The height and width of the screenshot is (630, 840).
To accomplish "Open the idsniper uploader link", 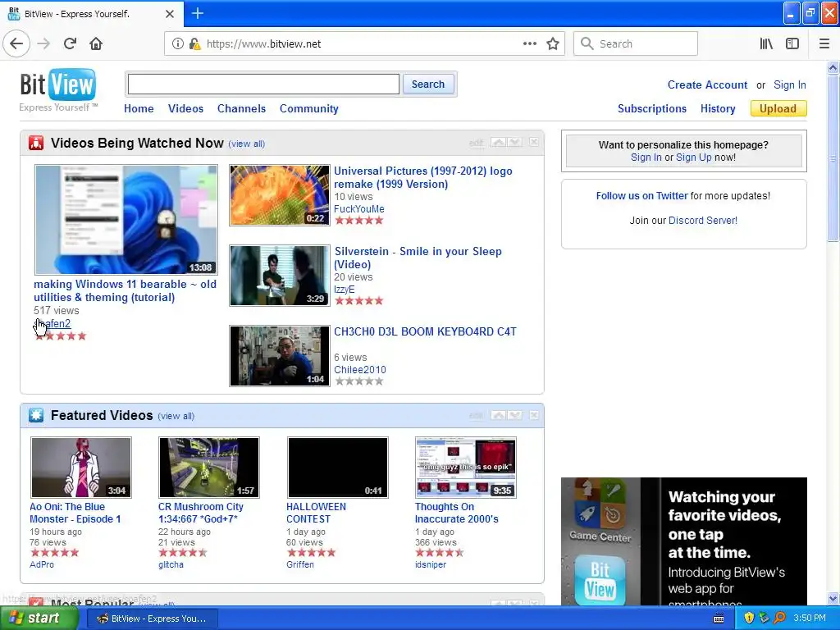I will 430,564.
